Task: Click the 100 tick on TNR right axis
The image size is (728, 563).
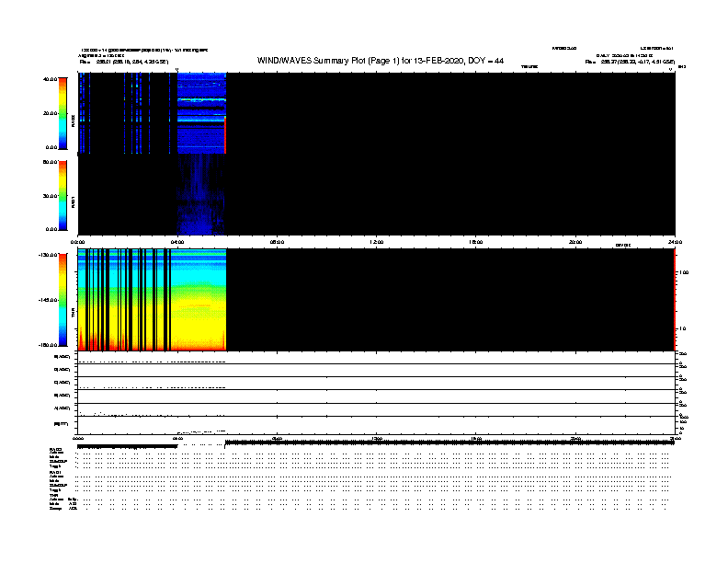Action: (684, 272)
